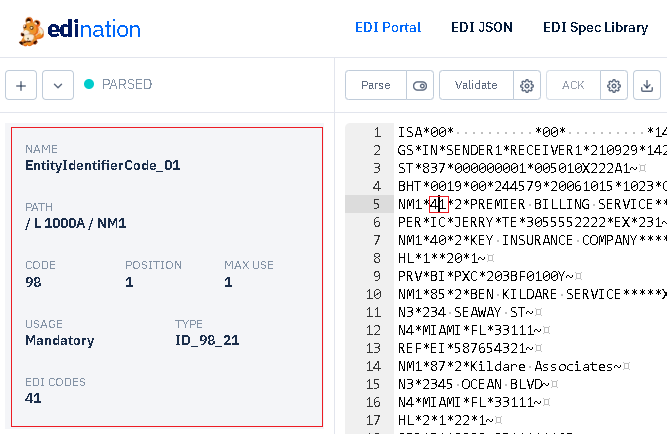Click line number 10 in gutter
667x434 pixels.
(x=373, y=294)
